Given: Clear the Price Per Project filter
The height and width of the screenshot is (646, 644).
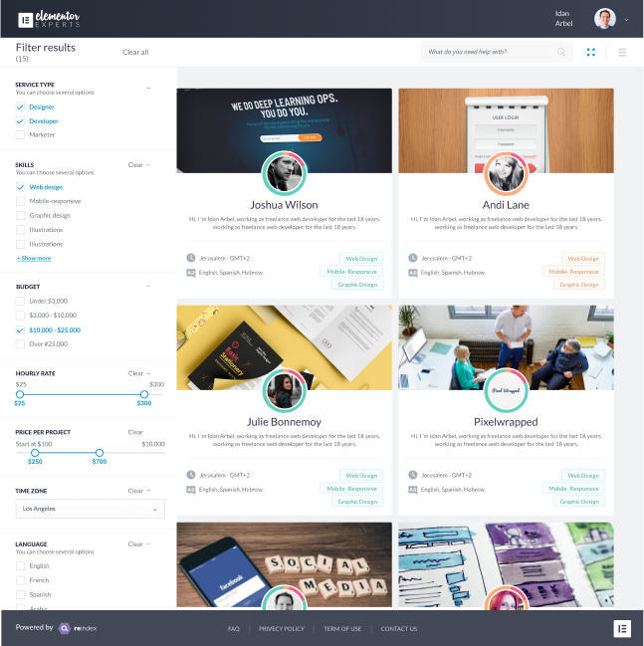Looking at the screenshot, I should click(135, 432).
